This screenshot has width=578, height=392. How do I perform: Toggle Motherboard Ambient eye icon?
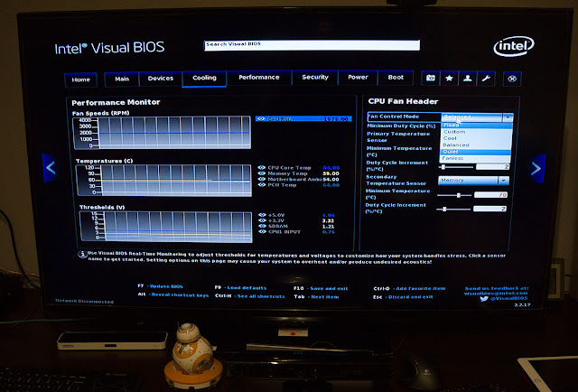[x=262, y=179]
